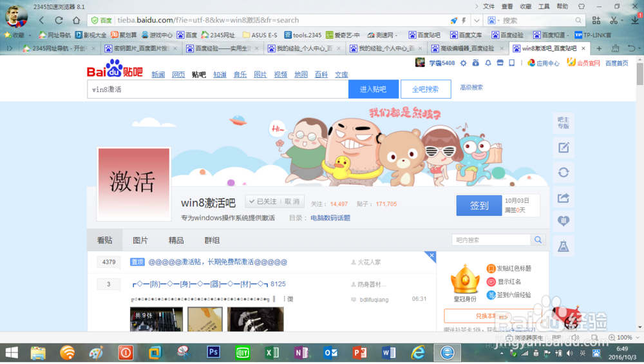Click the 吧内搜索 input field
644x364 pixels.
(x=491, y=240)
